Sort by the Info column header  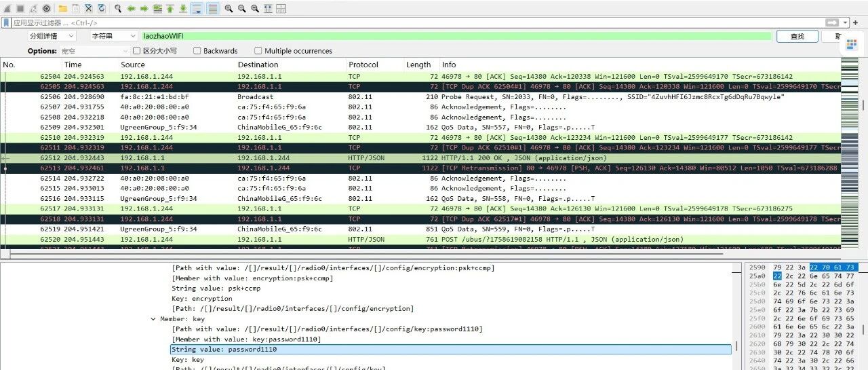449,65
